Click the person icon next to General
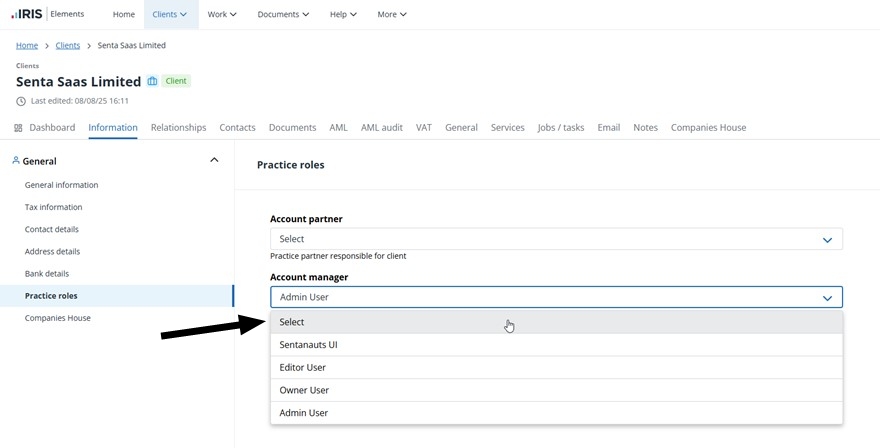Screen dimensions: 880x448 pyautogui.click(x=16, y=160)
